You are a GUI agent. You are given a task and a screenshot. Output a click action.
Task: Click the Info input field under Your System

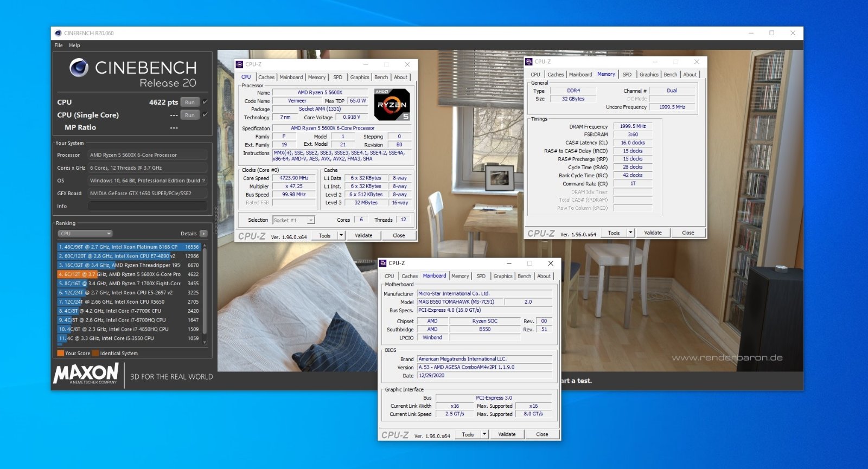coord(148,206)
